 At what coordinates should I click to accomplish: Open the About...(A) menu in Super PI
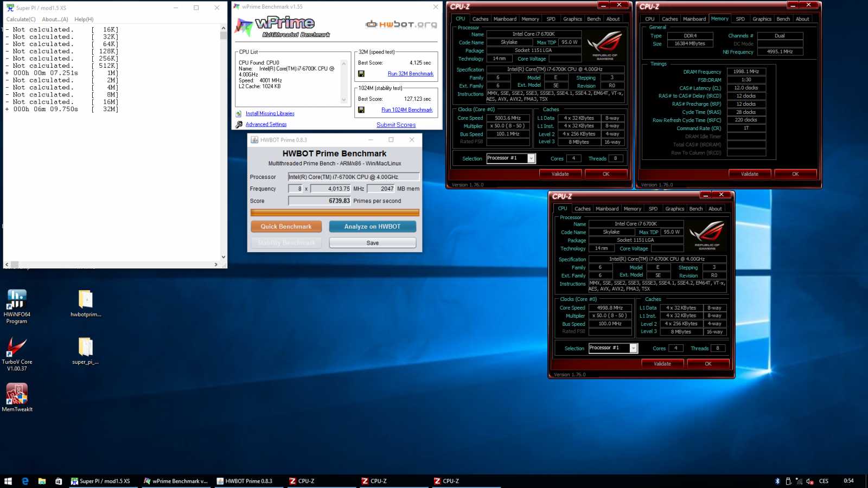point(55,20)
